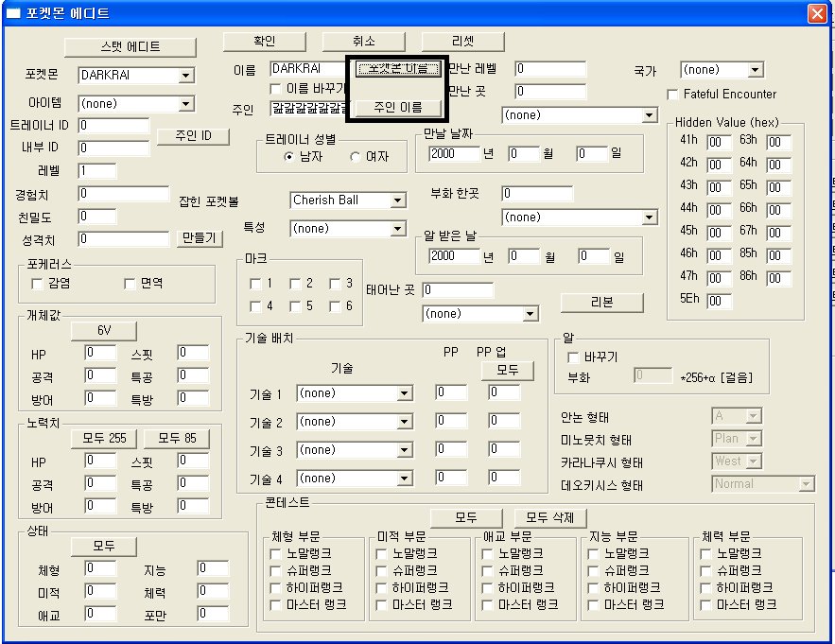Expand the 기술 1 move dropdown
This screenshot has width=835, height=644.
pyautogui.click(x=405, y=393)
